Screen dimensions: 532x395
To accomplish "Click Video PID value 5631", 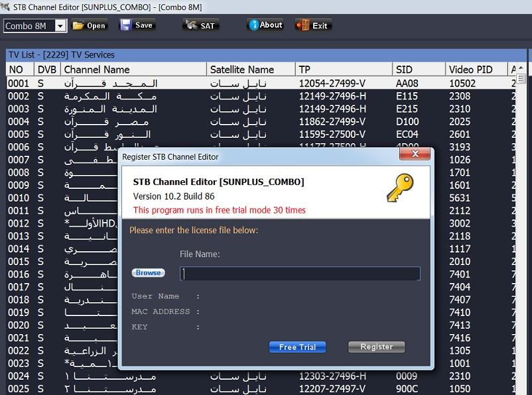I will (460, 198).
